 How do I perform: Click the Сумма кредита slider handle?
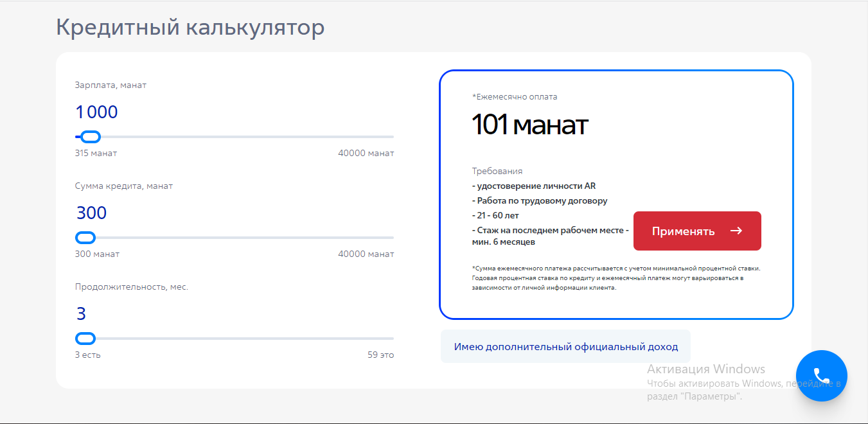click(85, 238)
